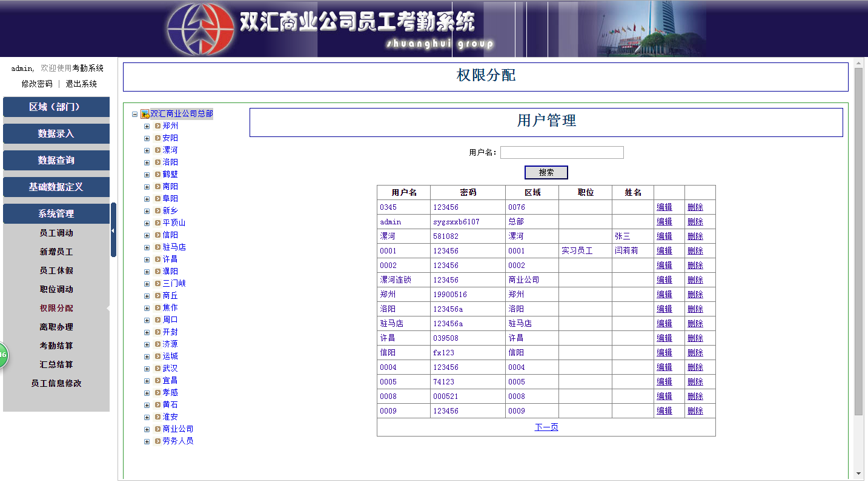Viewport: 868px width, 482px height.
Task: Expand the 安阳 tree node
Action: click(x=147, y=138)
